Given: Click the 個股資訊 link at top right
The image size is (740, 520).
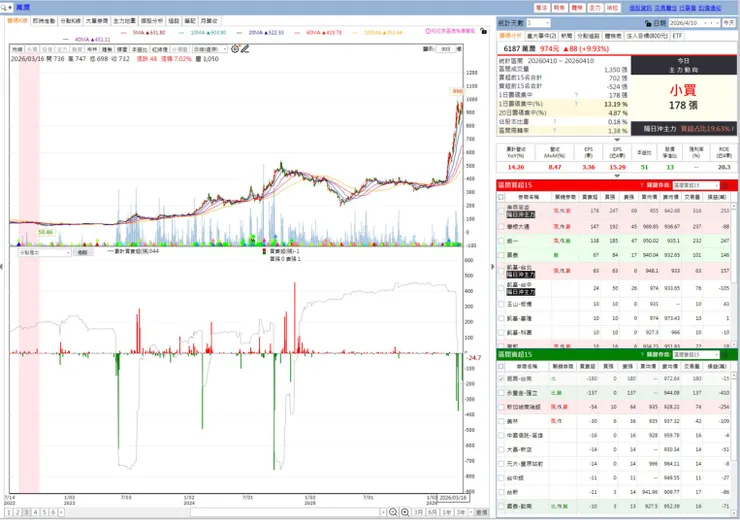Looking at the screenshot, I should [640, 8].
